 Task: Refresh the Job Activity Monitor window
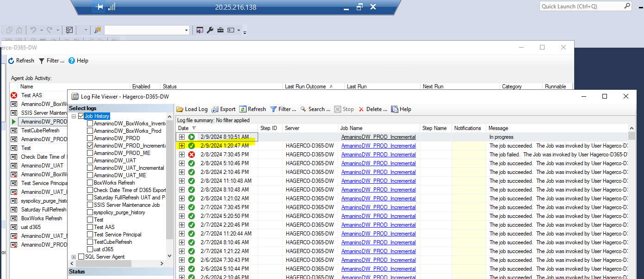[21, 61]
